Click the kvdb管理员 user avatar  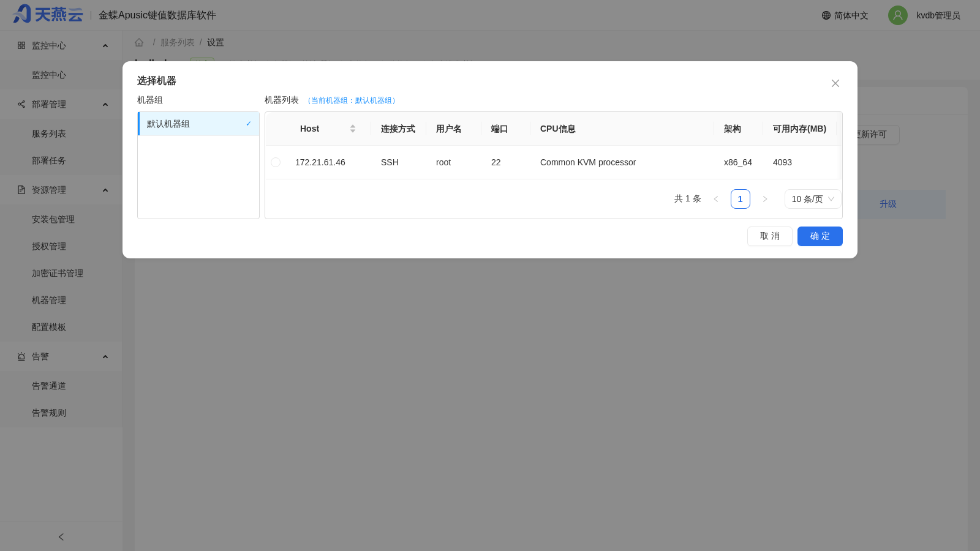point(898,15)
